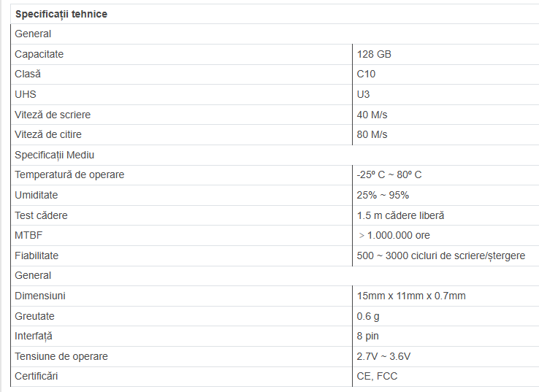Click the Fiabilitate cycles value
The image size is (539, 392).
click(441, 255)
